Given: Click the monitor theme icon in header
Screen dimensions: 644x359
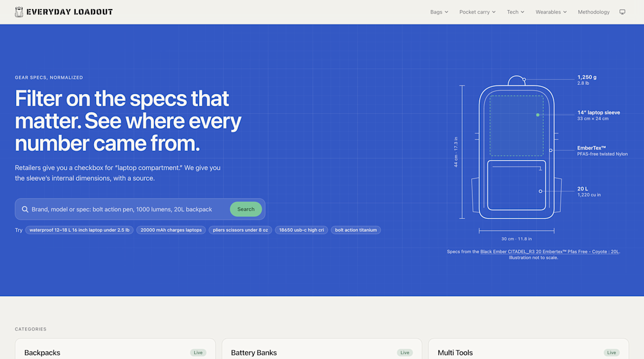Looking at the screenshot, I should pyautogui.click(x=623, y=12).
